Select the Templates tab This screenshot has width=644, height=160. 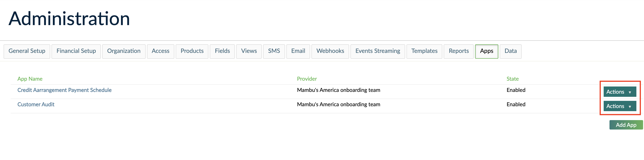click(424, 51)
